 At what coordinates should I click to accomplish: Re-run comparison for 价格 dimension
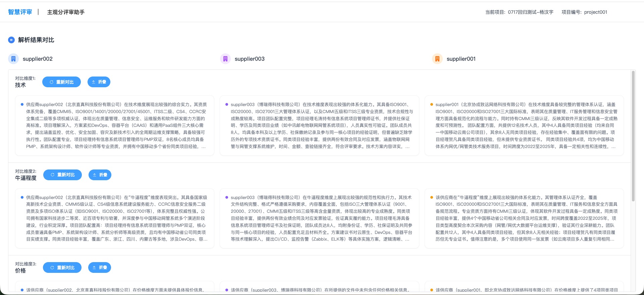click(x=62, y=268)
